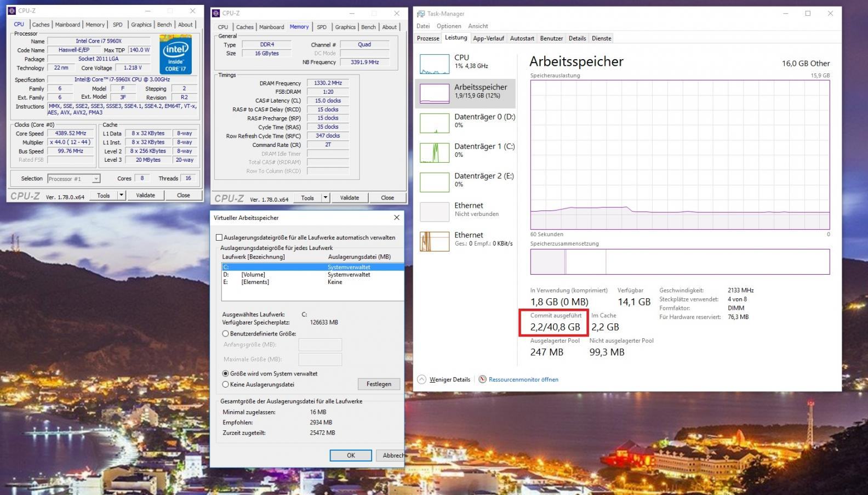868x495 pixels.
Task: Expand Tools dropdown arrow in second CPU-Z
Action: (325, 198)
